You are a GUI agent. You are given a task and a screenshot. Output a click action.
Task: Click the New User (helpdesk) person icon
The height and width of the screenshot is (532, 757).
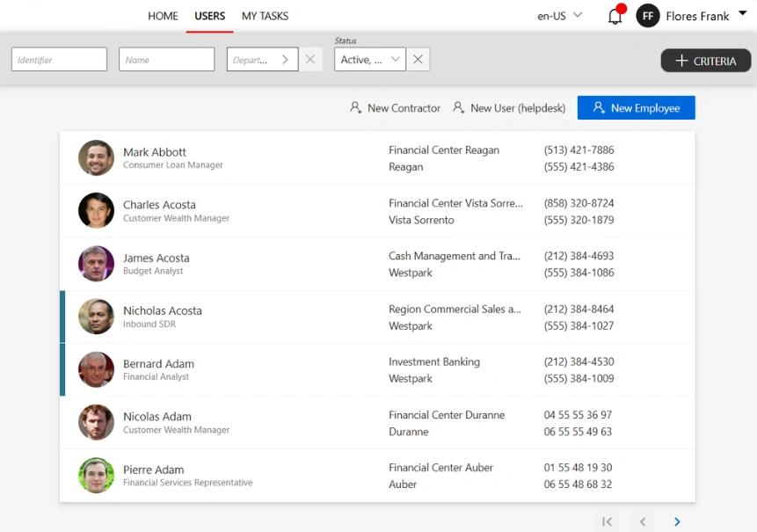tap(459, 107)
